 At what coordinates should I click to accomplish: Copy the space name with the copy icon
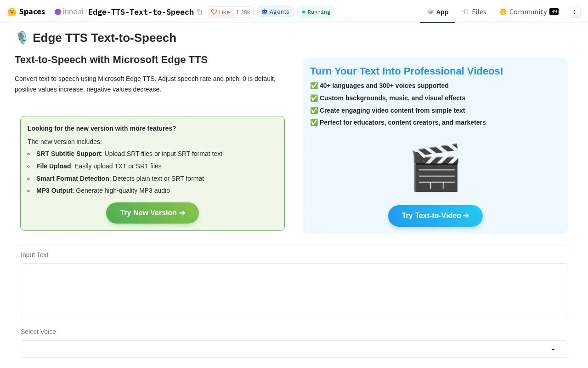[199, 12]
